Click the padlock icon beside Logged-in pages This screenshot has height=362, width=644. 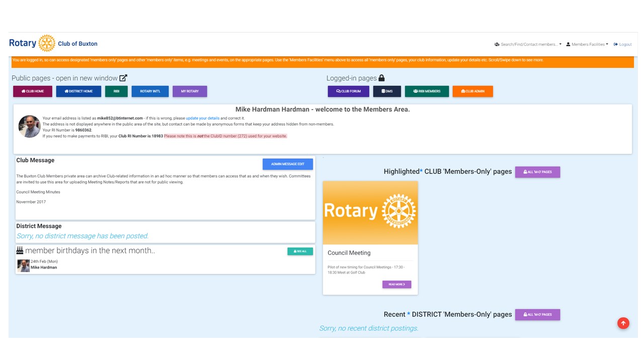click(x=381, y=78)
